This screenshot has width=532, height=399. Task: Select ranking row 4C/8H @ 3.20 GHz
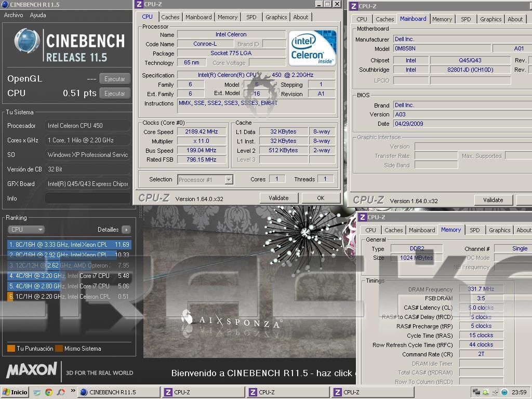coord(69,276)
